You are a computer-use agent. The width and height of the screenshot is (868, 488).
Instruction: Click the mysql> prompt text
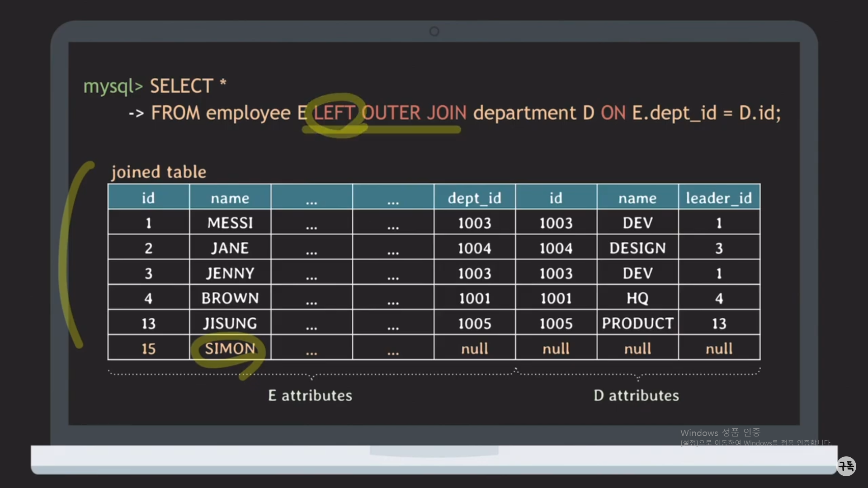(x=113, y=86)
